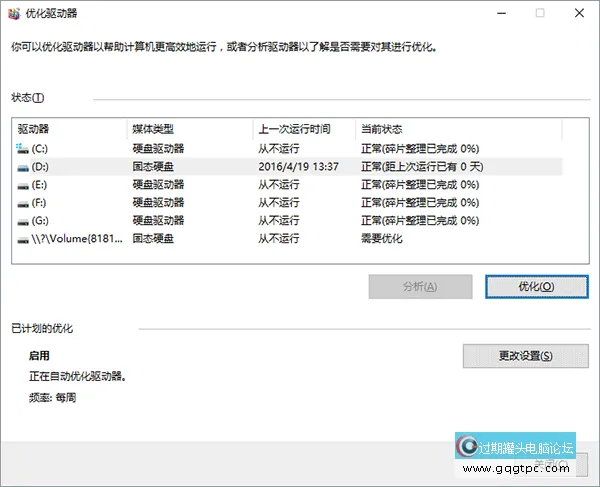The height and width of the screenshot is (487, 600).
Task: Select the (D:) drive label
Action: tap(40, 167)
